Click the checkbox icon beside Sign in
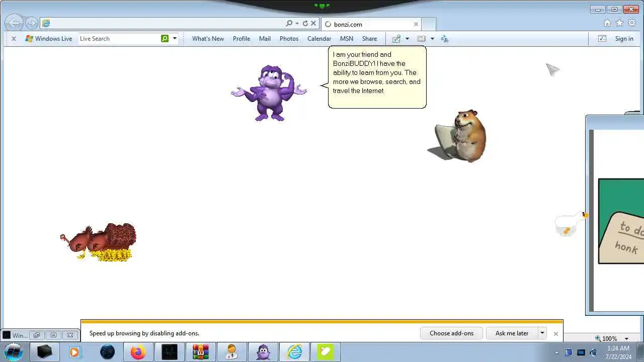644x362 pixels. tap(602, 39)
